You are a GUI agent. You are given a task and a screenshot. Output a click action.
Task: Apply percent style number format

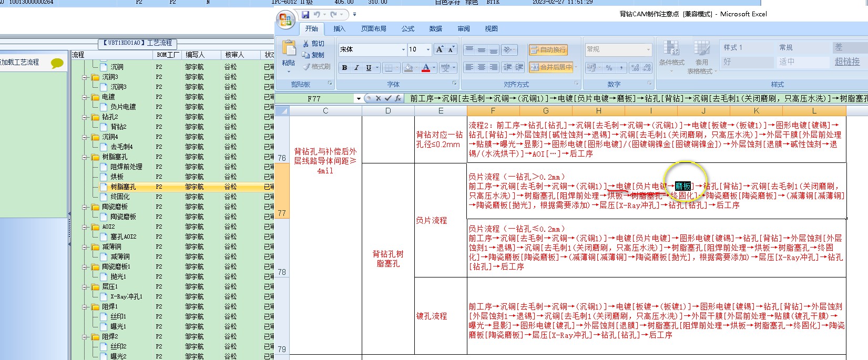(609, 68)
